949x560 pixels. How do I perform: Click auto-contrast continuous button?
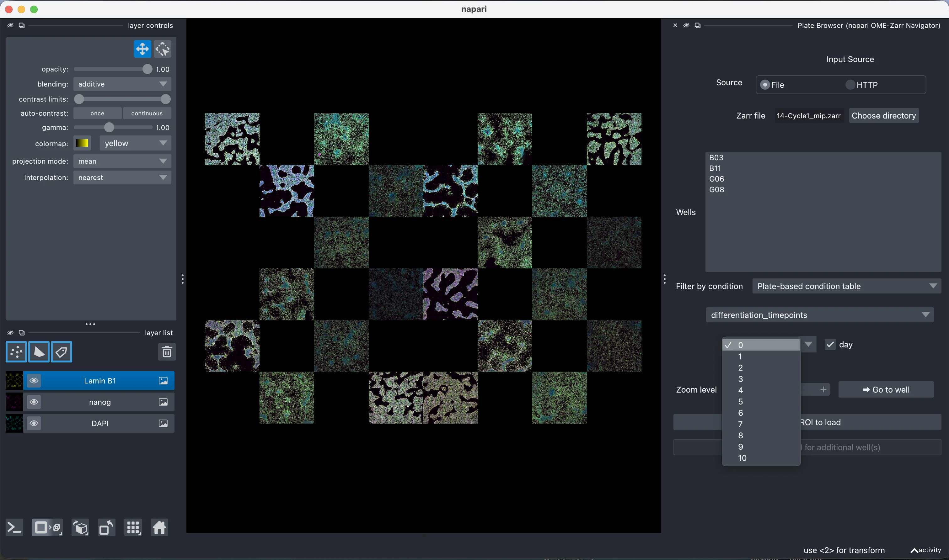(x=147, y=113)
